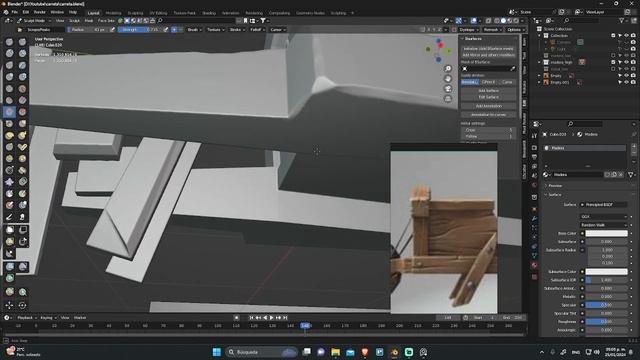The image size is (640, 360).
Task: Hide the Collection with its eye icon
Action: [626, 36]
